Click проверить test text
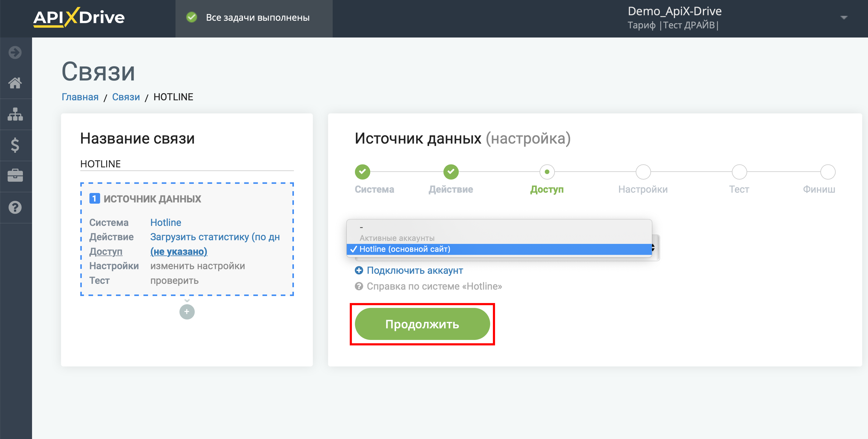 pyautogui.click(x=174, y=280)
